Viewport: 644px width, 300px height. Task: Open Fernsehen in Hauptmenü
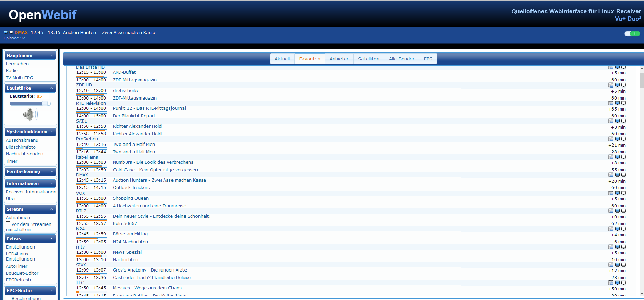pyautogui.click(x=17, y=64)
